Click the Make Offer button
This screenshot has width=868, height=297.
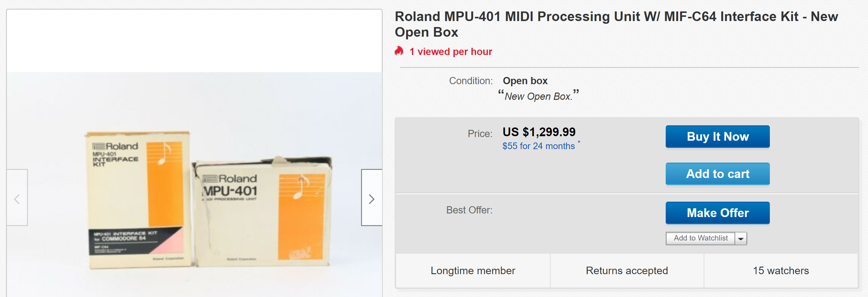click(717, 213)
